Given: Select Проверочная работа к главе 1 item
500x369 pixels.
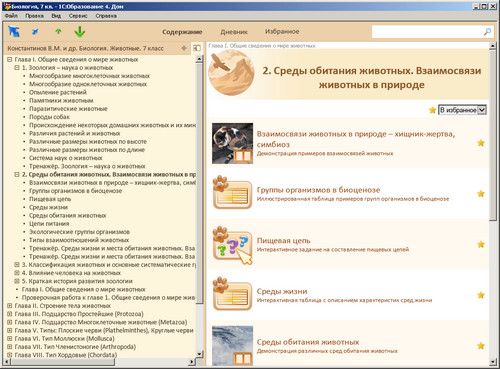Looking at the screenshot, I should click(x=108, y=297).
